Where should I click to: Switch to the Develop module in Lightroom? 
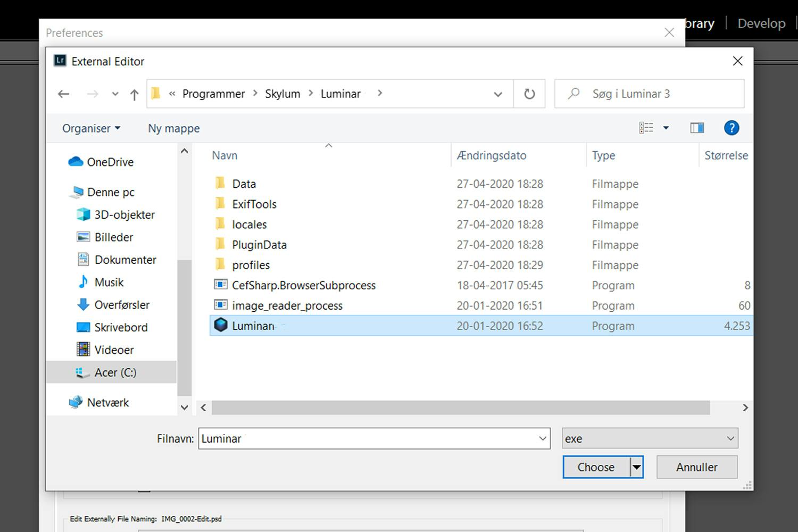click(761, 23)
